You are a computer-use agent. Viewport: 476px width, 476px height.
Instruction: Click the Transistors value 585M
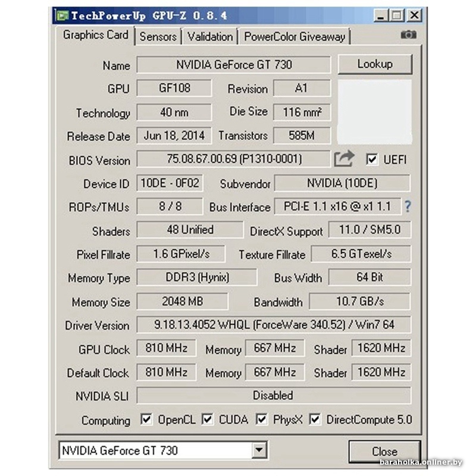(302, 136)
